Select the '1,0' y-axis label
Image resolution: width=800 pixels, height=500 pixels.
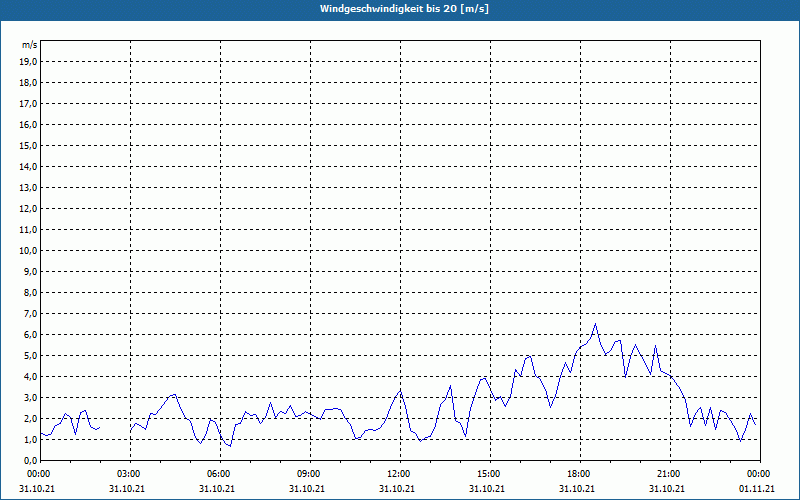[30, 439]
